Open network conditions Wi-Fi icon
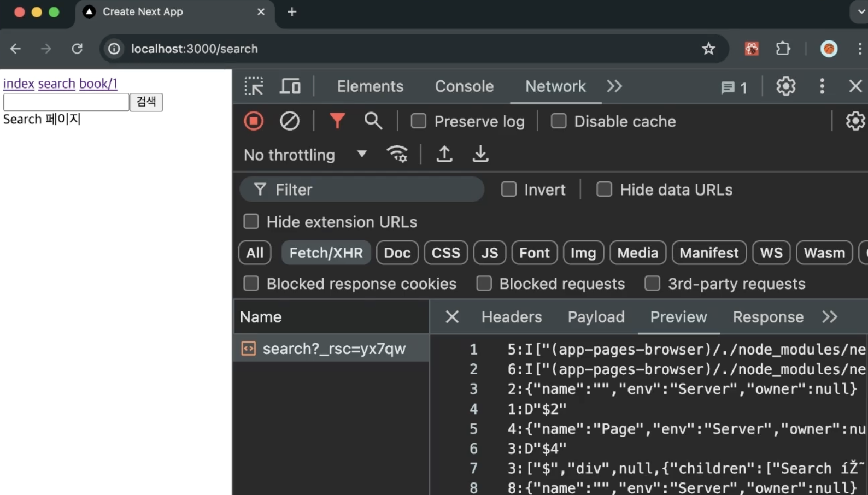868x495 pixels. (397, 155)
